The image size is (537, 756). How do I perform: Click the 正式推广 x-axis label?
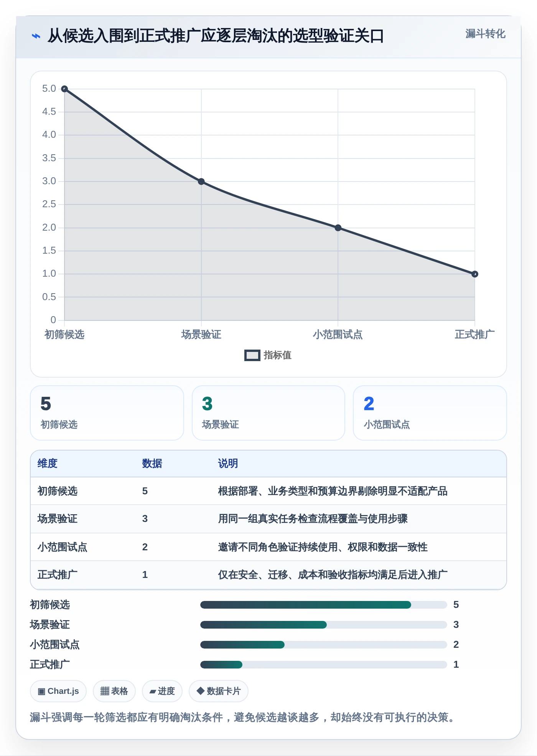[x=475, y=335]
